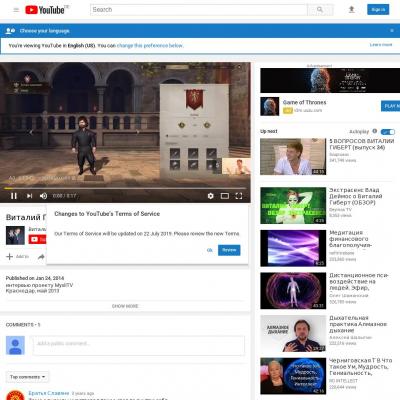
Task: Open the Learn more link
Action: point(381,45)
